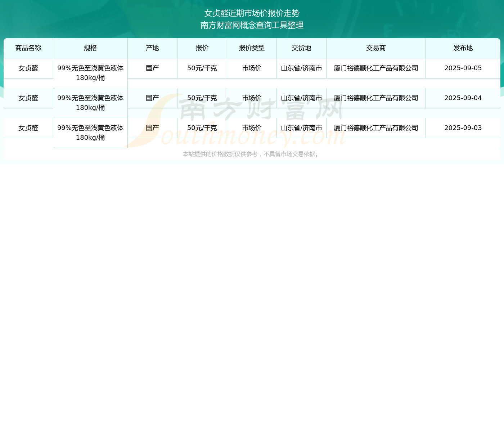The height and width of the screenshot is (434, 504).
Task: Select 市场价 in the 2025-09-04 row
Action: coord(252,98)
